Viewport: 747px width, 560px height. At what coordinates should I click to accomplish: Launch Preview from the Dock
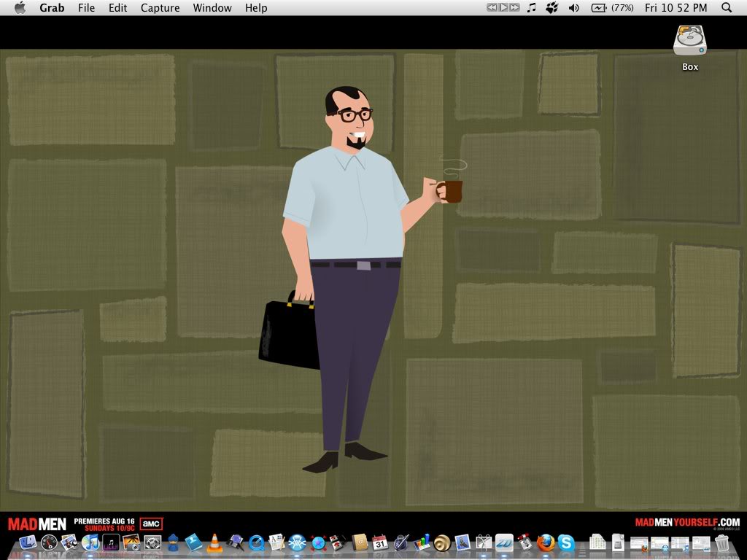coord(69,542)
